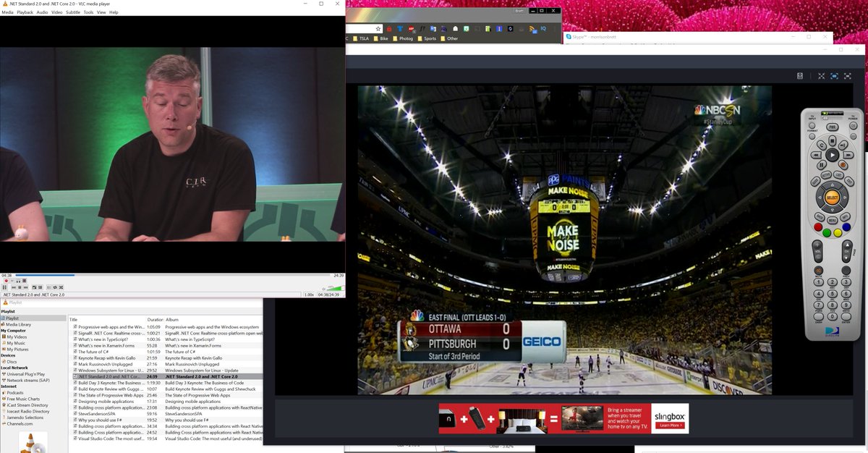Click the blue button on the remote

pyautogui.click(x=846, y=227)
